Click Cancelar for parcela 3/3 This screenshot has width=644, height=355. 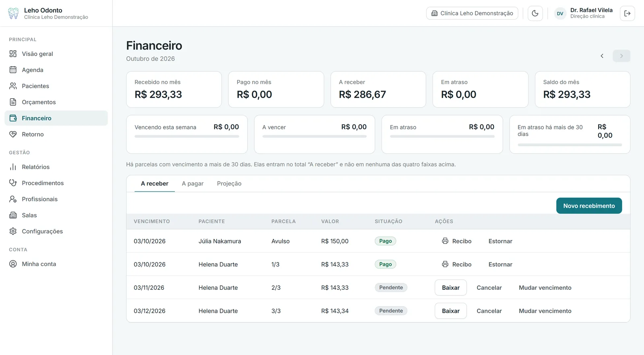click(x=489, y=311)
